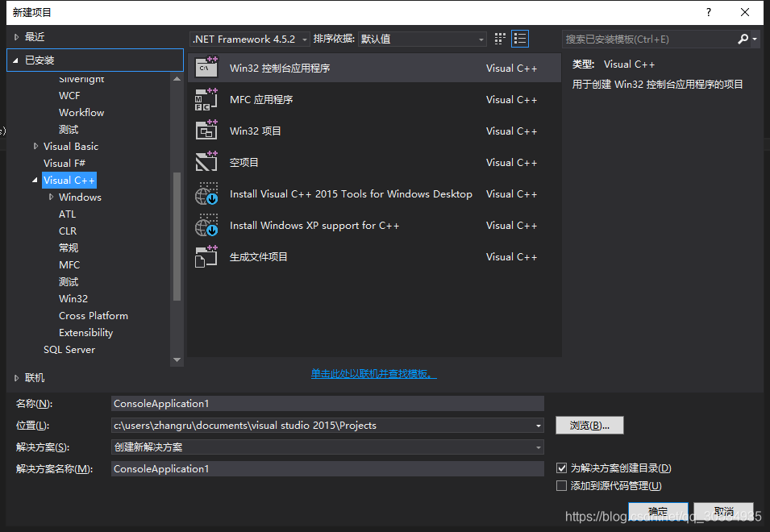Select WCF in the template tree
Viewport: 770px width, 532px height.
69,96
